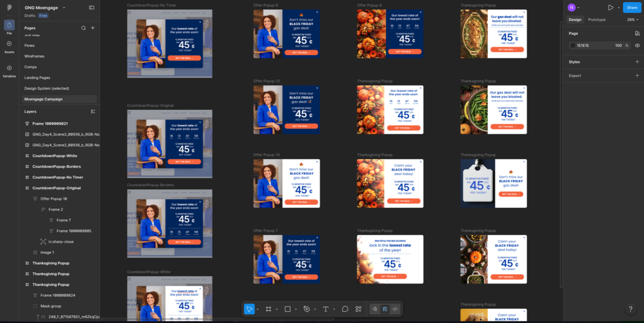This screenshot has height=323, width=644.
Task: Open the zoom level 26% dropdown
Action: (x=633, y=20)
